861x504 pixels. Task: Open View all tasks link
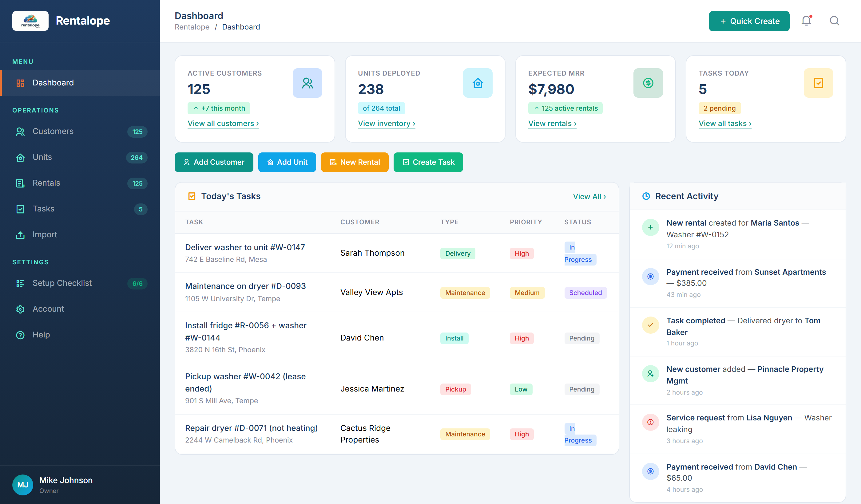click(x=725, y=123)
